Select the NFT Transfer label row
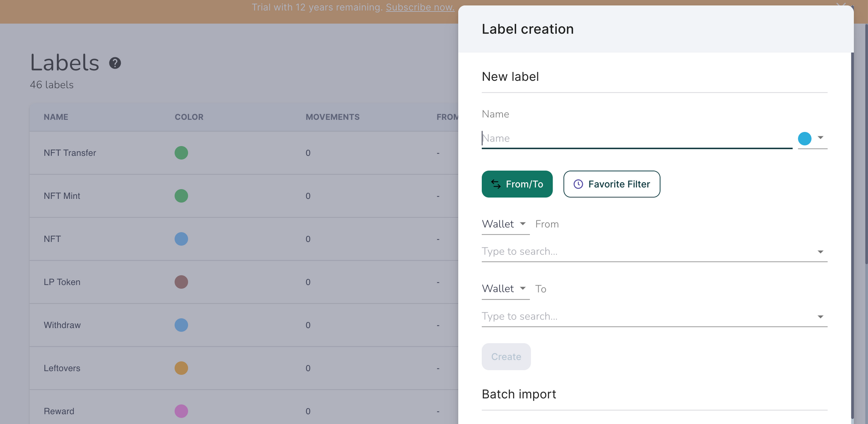The image size is (868, 424). click(x=244, y=153)
